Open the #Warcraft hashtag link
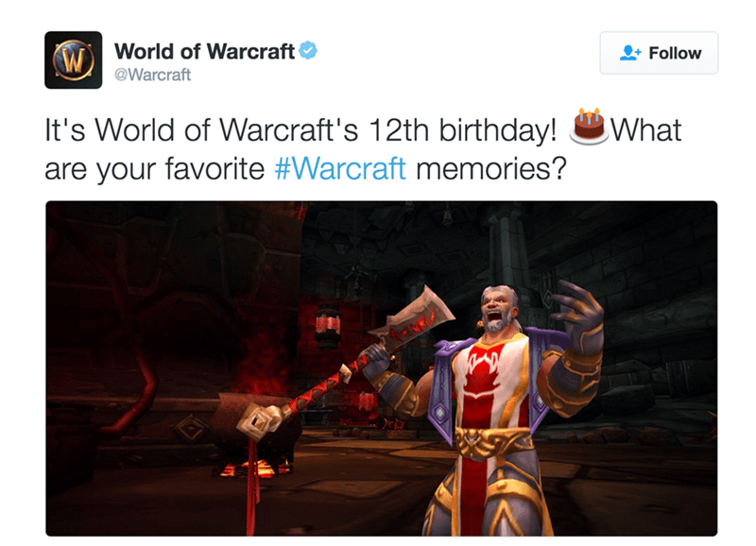This screenshot has width=756, height=546. 340,169
